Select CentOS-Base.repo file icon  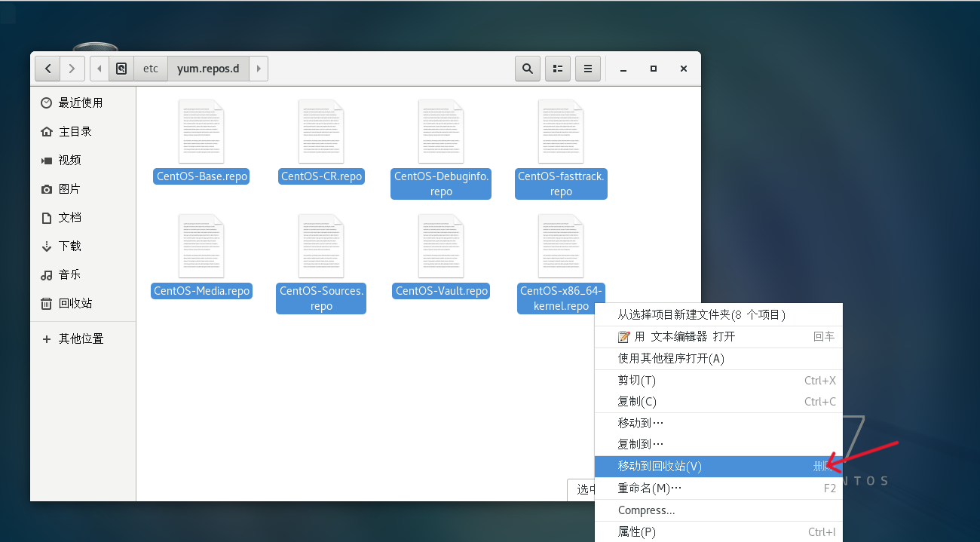pyautogui.click(x=201, y=131)
